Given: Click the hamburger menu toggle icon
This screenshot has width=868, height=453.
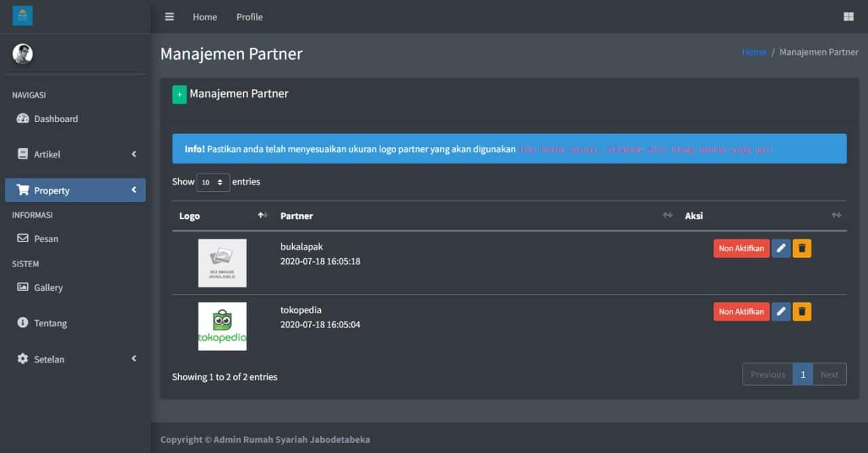Looking at the screenshot, I should pyautogui.click(x=170, y=17).
